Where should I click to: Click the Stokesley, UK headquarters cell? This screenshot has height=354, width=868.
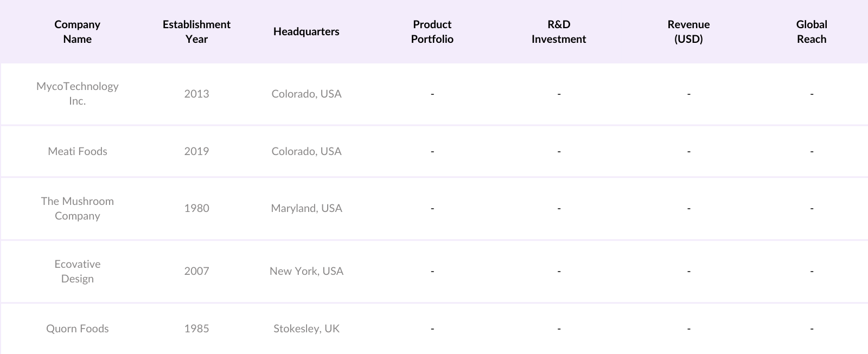click(306, 329)
